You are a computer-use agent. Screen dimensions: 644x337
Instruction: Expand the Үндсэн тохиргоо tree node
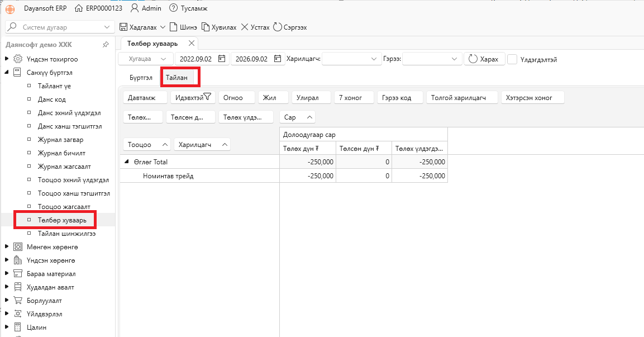[7, 59]
